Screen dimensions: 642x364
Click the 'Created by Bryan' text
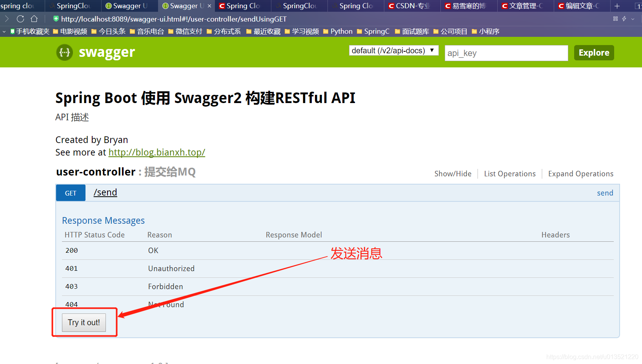pos(92,140)
